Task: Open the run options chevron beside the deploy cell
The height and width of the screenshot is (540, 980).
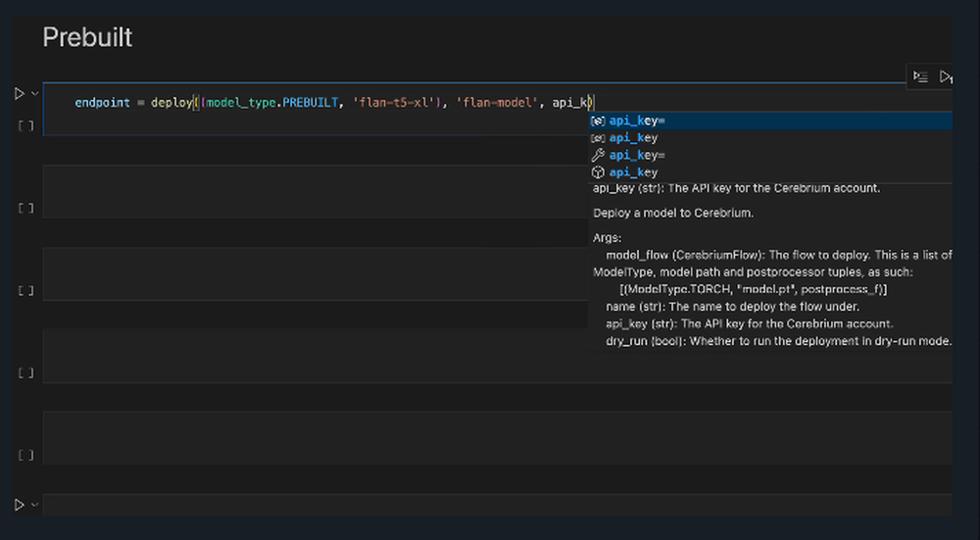Action: pyautogui.click(x=35, y=94)
